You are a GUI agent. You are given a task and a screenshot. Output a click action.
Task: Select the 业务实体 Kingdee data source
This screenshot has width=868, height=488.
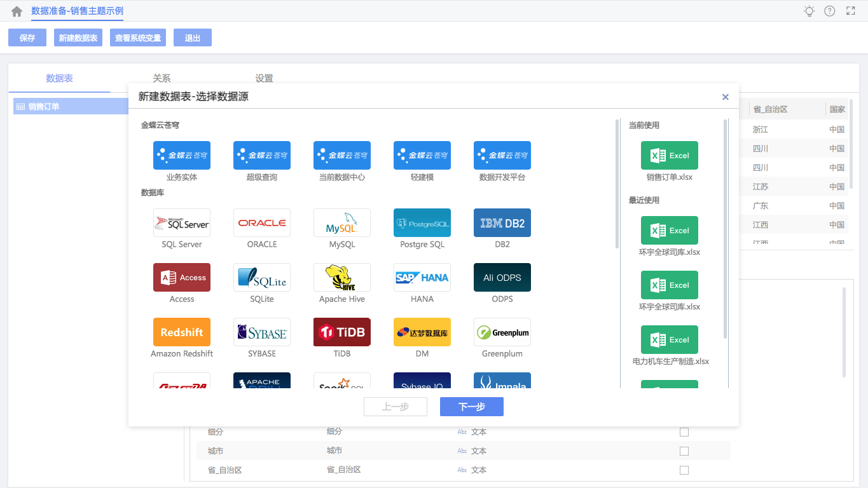182,155
